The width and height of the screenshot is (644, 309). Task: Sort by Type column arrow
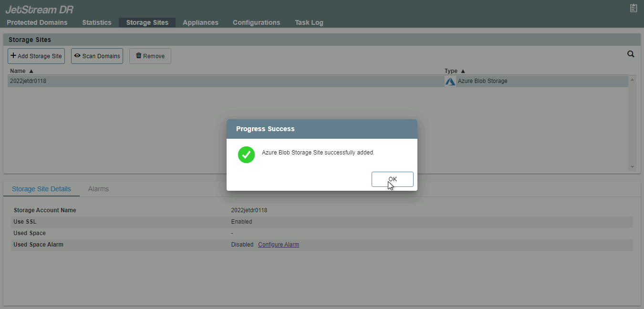click(463, 71)
